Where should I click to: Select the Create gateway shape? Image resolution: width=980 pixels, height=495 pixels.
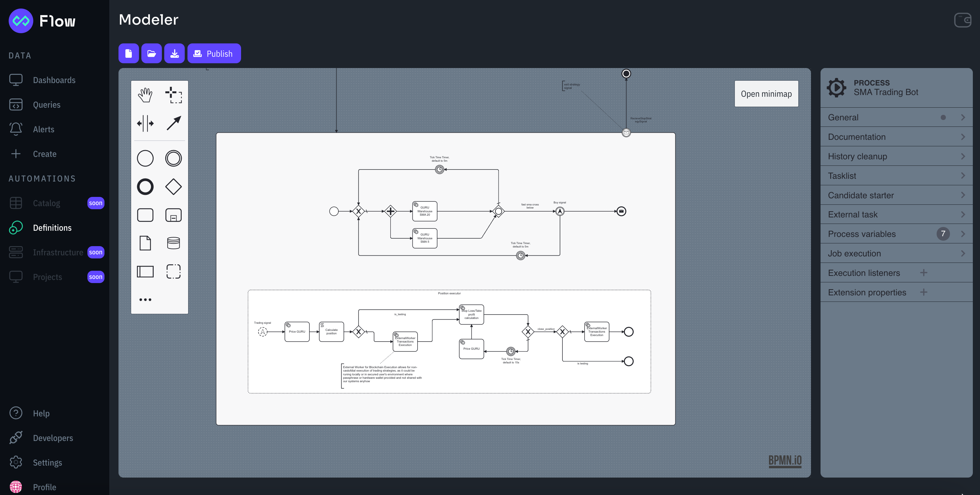(x=173, y=187)
